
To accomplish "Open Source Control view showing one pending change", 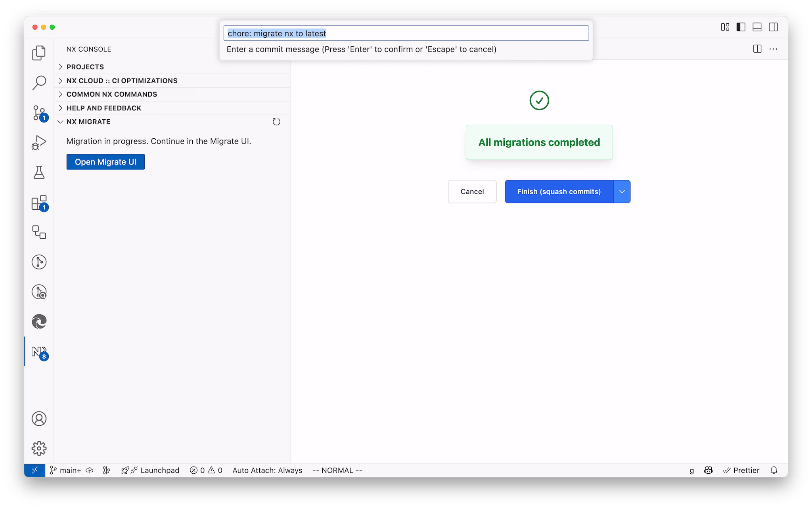I will (x=38, y=114).
